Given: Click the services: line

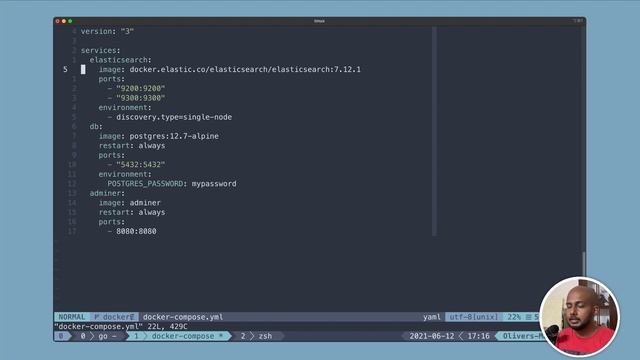Looking at the screenshot, I should [100, 50].
